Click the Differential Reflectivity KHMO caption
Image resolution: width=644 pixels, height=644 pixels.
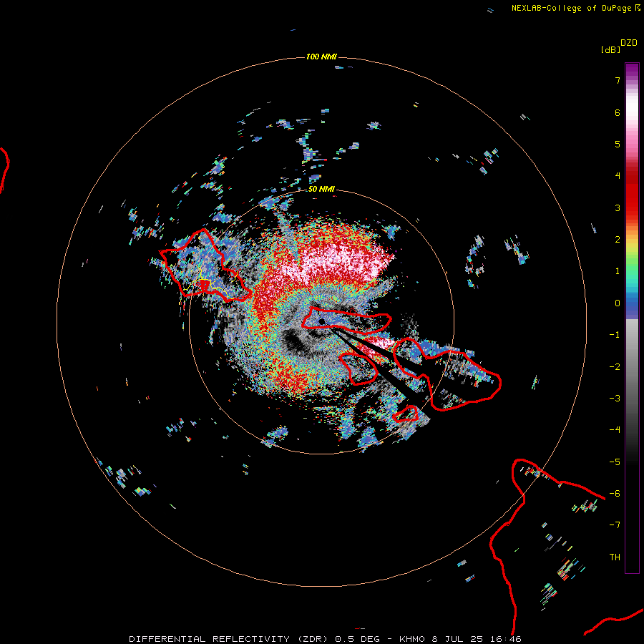(326, 639)
